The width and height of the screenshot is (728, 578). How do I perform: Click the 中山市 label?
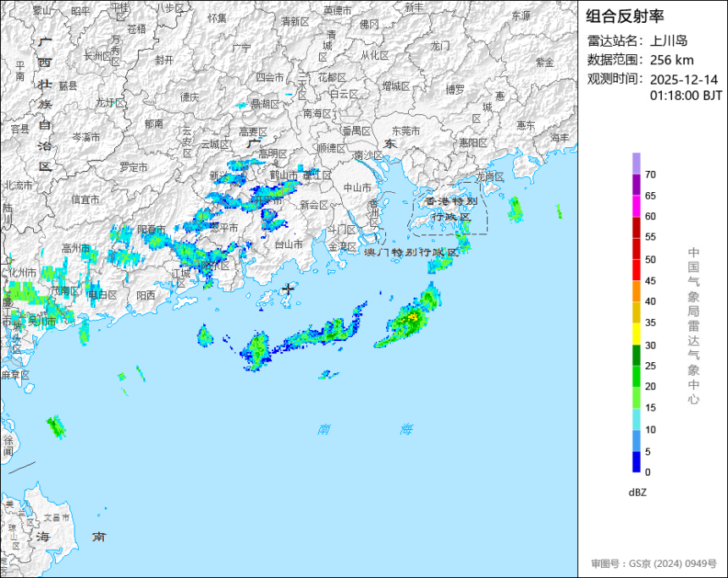point(357,188)
